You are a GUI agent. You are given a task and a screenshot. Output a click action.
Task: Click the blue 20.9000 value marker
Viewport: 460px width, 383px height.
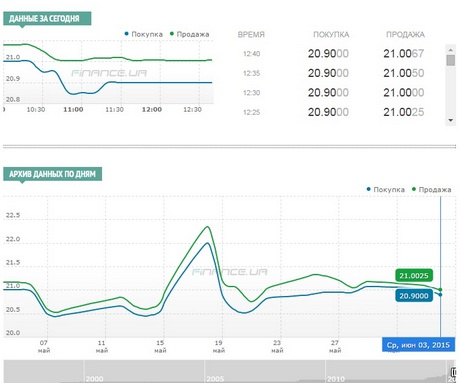(414, 296)
